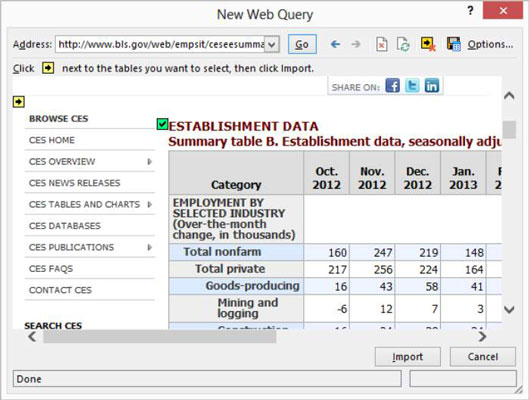The height and width of the screenshot is (400, 529).
Task: Expand CES Publications submenu arrow
Action: 149,247
